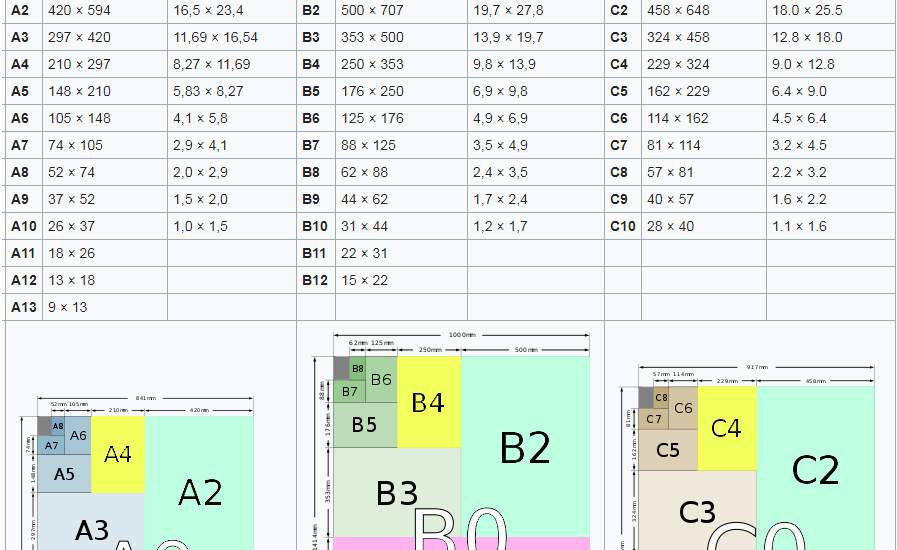The height and width of the screenshot is (550, 897).
Task: Click the B3 area of the diagram
Action: click(x=397, y=492)
